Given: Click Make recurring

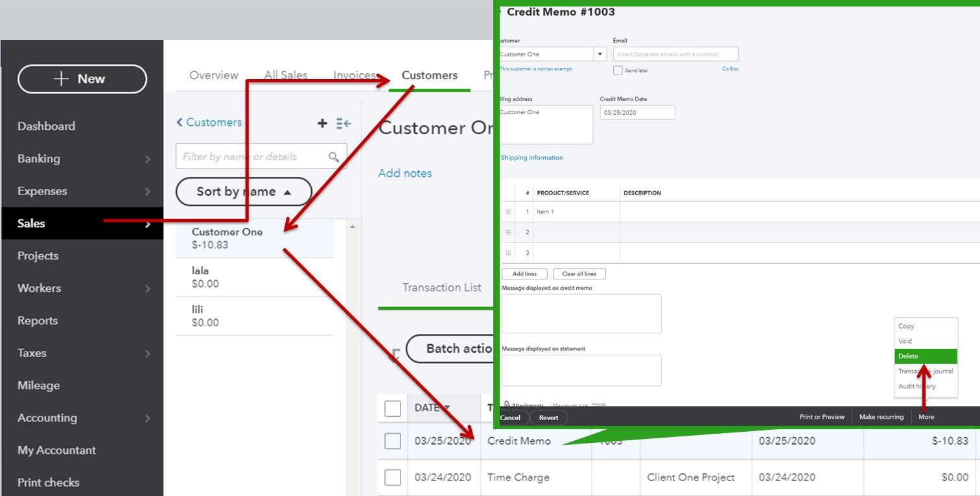Looking at the screenshot, I should point(881,417).
